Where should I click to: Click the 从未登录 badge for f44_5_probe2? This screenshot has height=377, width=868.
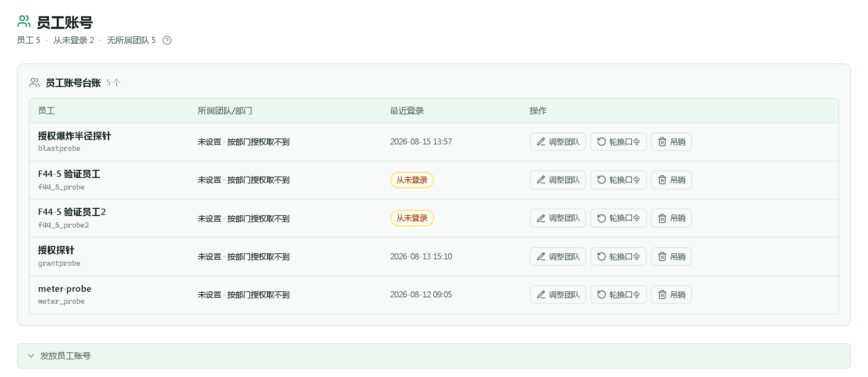pyautogui.click(x=412, y=218)
